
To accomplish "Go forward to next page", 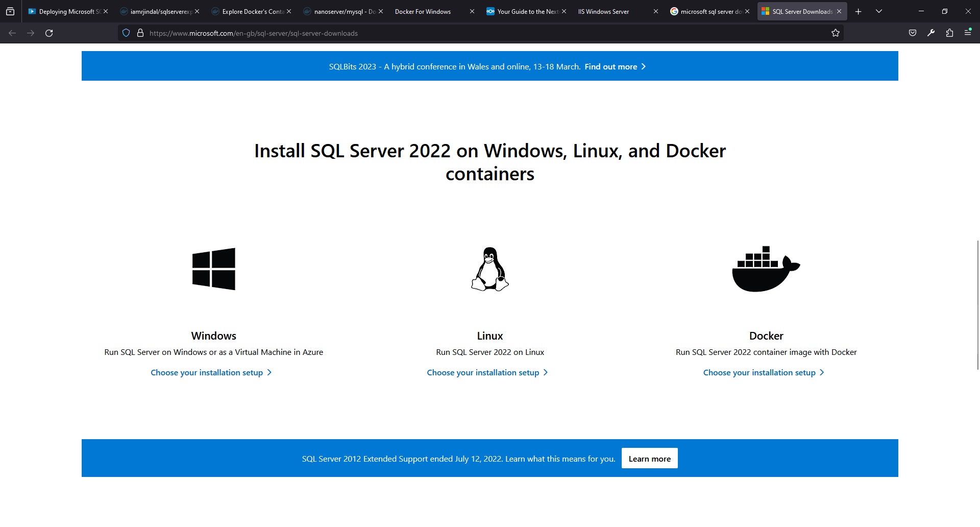I will 31,33.
